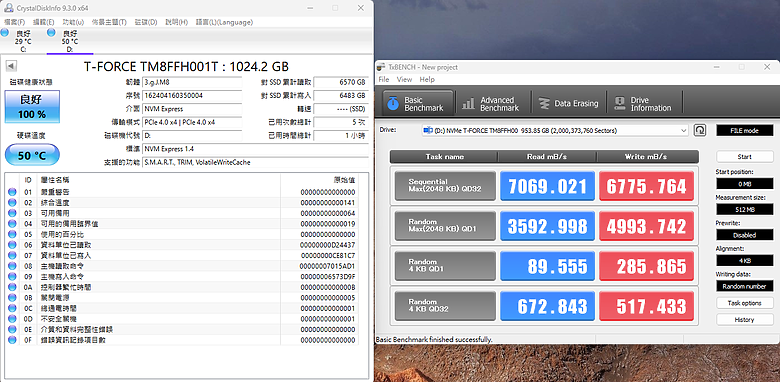The width and height of the screenshot is (780, 382).
Task: Click the Random Max(2048 KB) QD1 task button
Action: (x=445, y=226)
